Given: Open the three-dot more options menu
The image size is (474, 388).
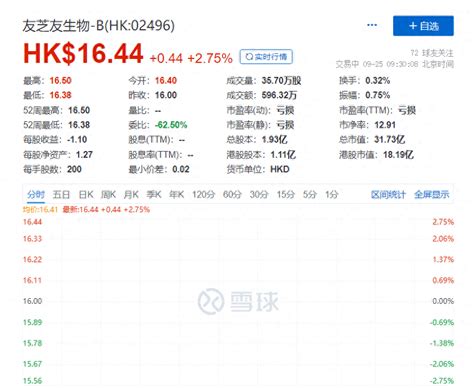Looking at the screenshot, I should (x=372, y=25).
